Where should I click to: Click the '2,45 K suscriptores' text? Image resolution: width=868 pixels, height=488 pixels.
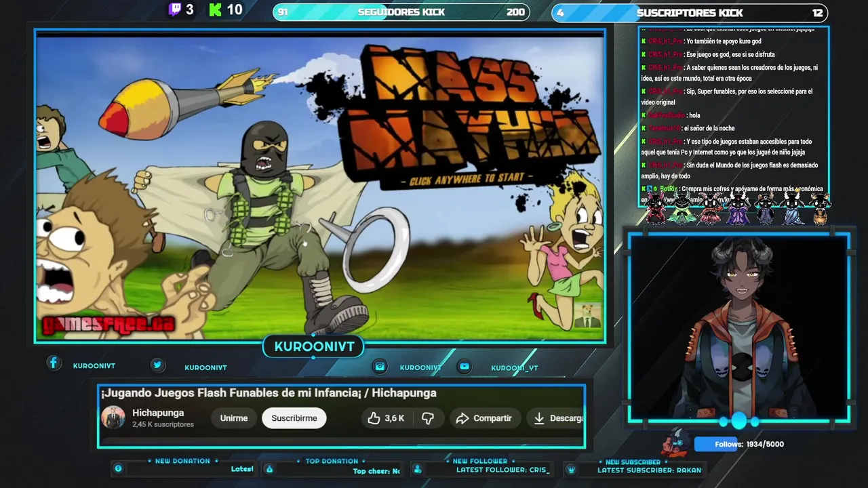pos(163,424)
